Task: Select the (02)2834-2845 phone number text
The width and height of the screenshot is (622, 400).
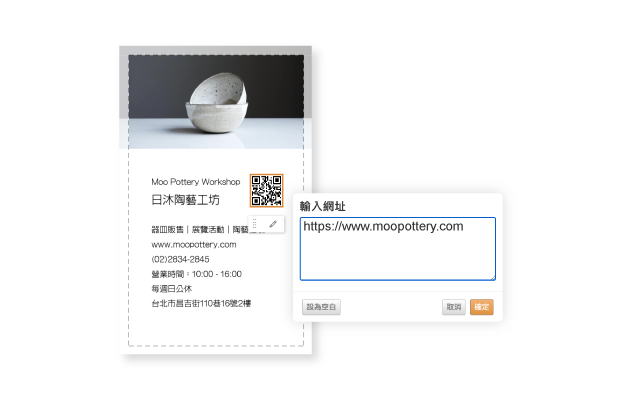Action: tap(180, 259)
